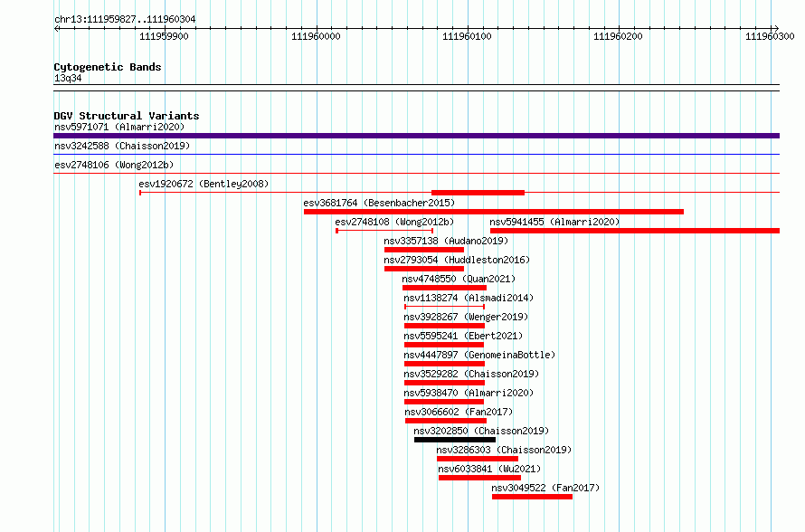Open esv3681764 (Besenbacher2015) label

point(379,203)
